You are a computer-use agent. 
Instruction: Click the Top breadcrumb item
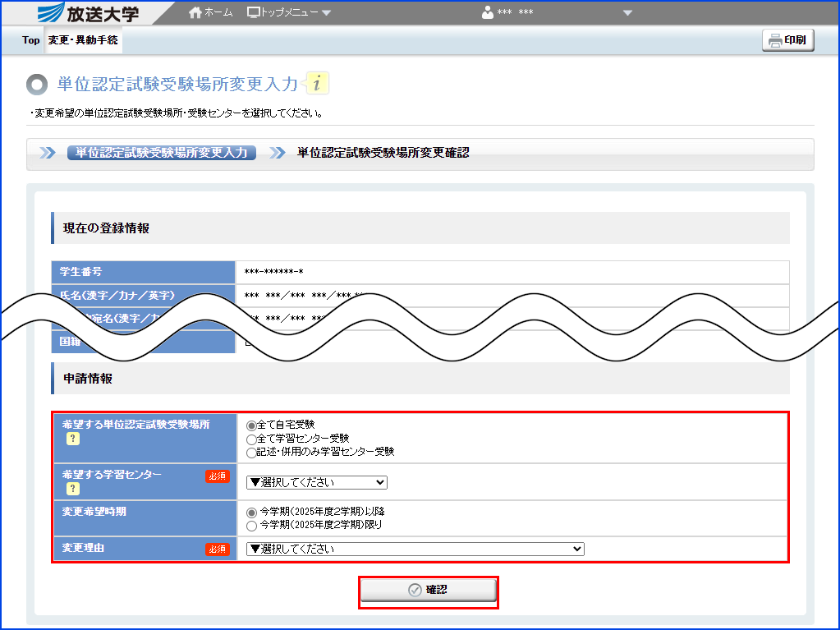(x=30, y=40)
